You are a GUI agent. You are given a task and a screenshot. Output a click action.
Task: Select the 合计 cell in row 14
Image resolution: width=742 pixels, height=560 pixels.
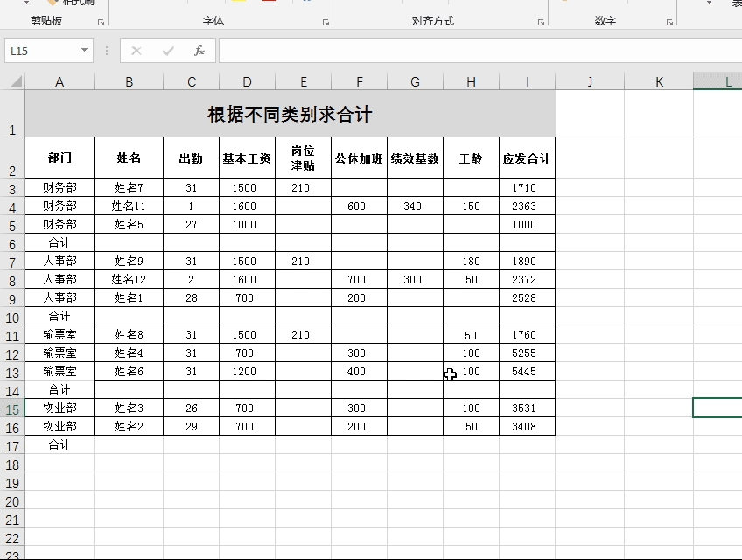(x=59, y=389)
